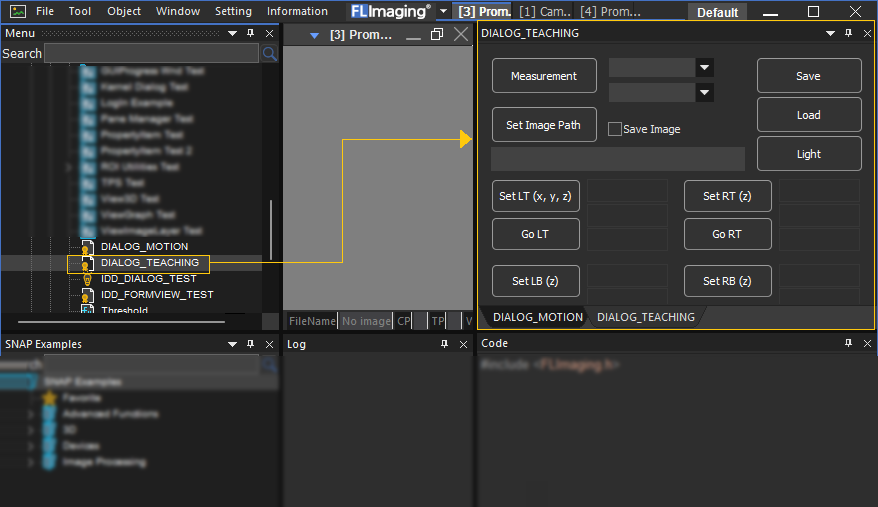Click the Load button

[809, 115]
